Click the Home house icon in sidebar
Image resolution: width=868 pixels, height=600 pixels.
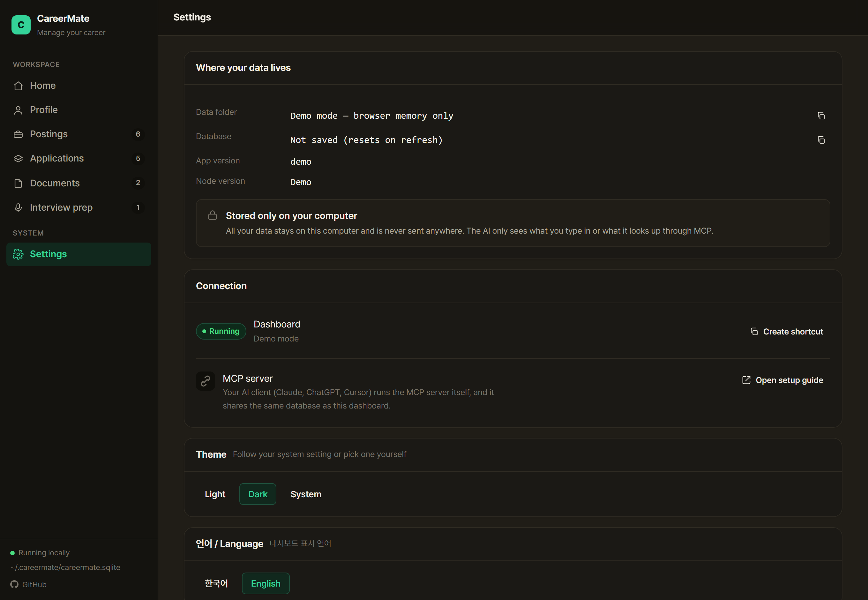pyautogui.click(x=18, y=86)
